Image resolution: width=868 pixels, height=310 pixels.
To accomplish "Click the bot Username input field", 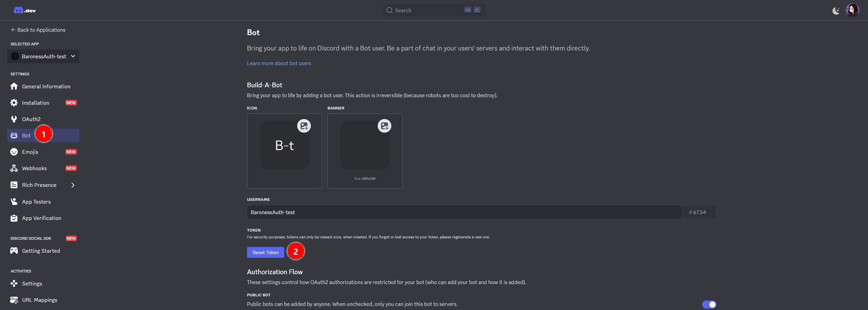I will click(x=464, y=212).
